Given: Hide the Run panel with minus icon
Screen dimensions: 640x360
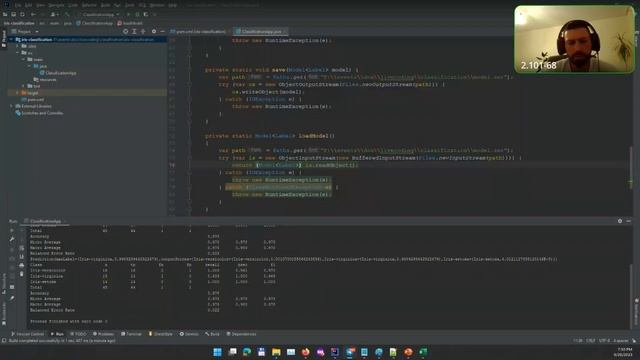Looking at the screenshot, I should (628, 221).
